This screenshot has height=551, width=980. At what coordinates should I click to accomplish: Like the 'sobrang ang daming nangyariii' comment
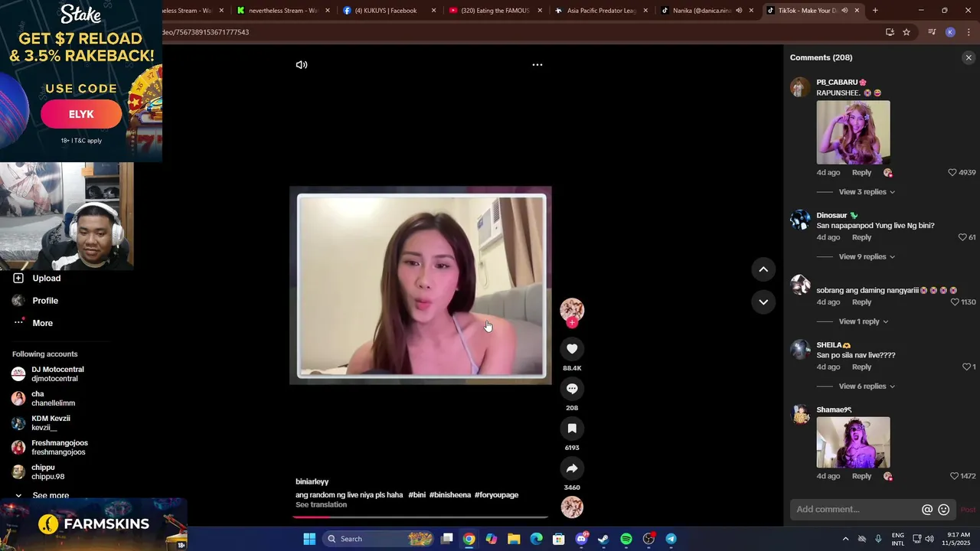pos(954,302)
